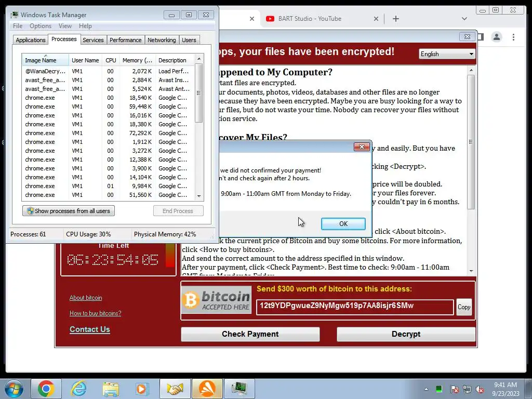
Task: Switch to the Services tab
Action: (x=93, y=40)
